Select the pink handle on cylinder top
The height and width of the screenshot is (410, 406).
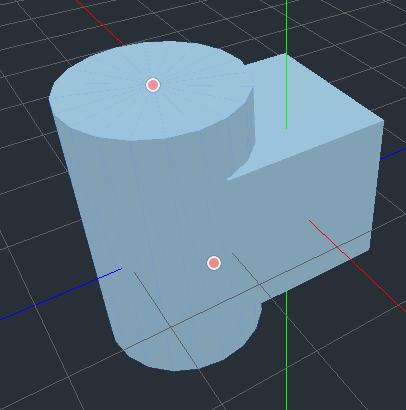point(153,85)
